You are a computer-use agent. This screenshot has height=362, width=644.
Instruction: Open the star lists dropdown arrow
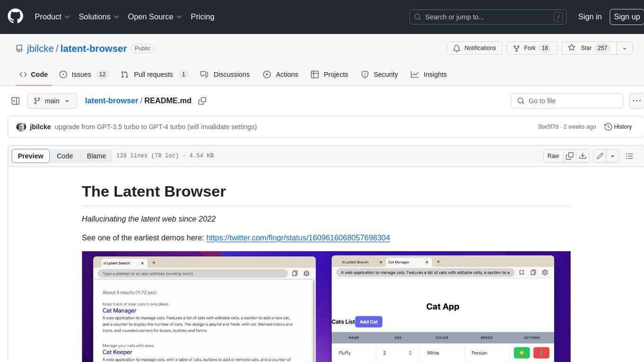625,48
